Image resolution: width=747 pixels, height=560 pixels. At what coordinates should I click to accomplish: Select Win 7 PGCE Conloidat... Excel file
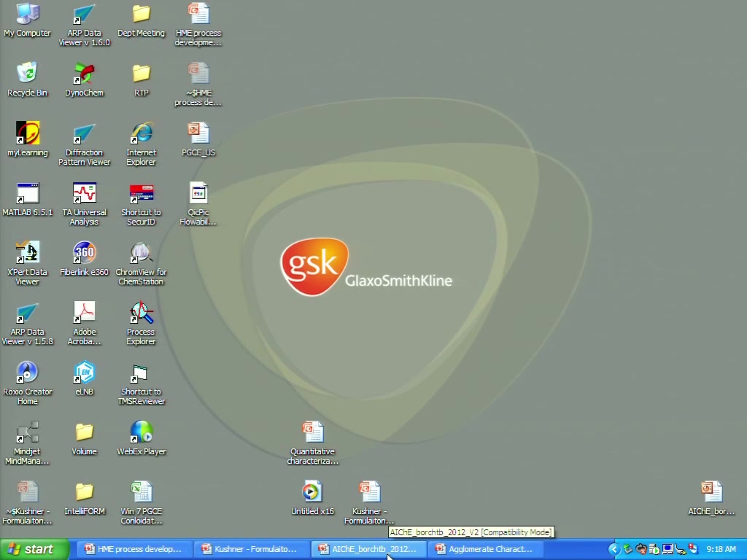pyautogui.click(x=141, y=502)
